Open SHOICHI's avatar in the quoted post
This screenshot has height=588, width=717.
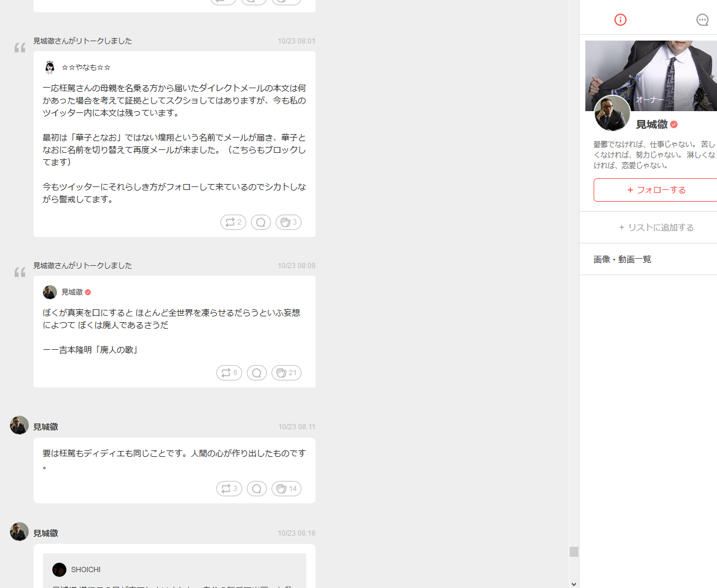click(59, 570)
